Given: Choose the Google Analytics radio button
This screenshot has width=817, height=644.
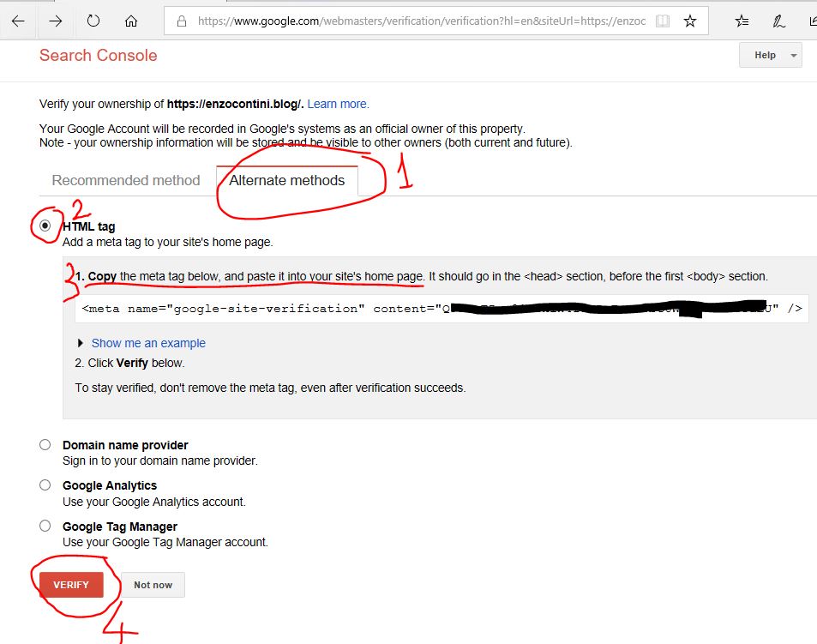Looking at the screenshot, I should pyautogui.click(x=45, y=485).
